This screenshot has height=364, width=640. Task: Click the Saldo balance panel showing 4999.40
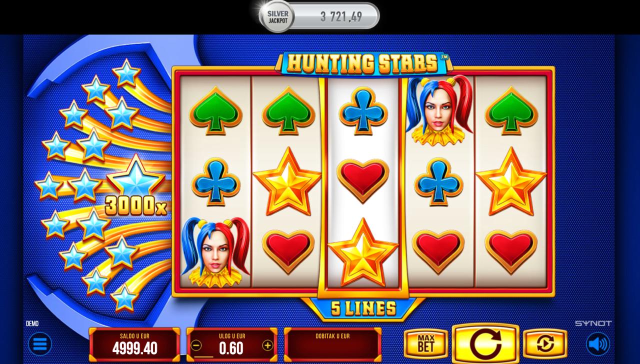tap(134, 344)
